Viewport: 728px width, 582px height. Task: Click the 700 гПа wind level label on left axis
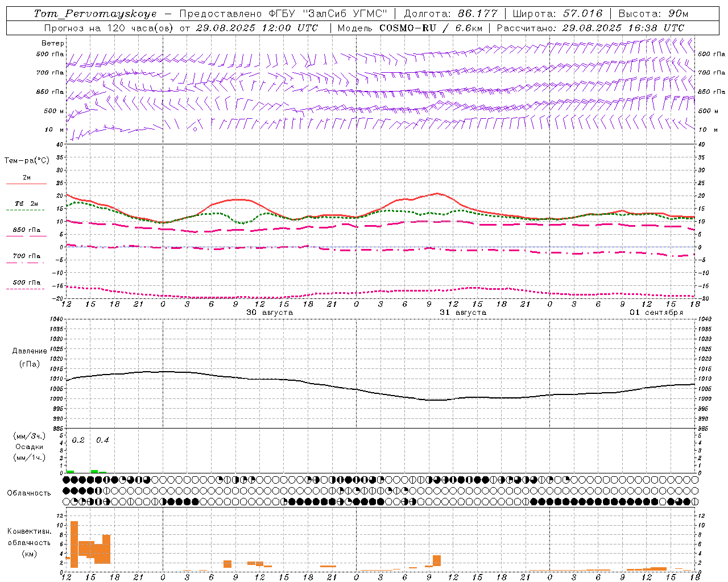click(50, 73)
